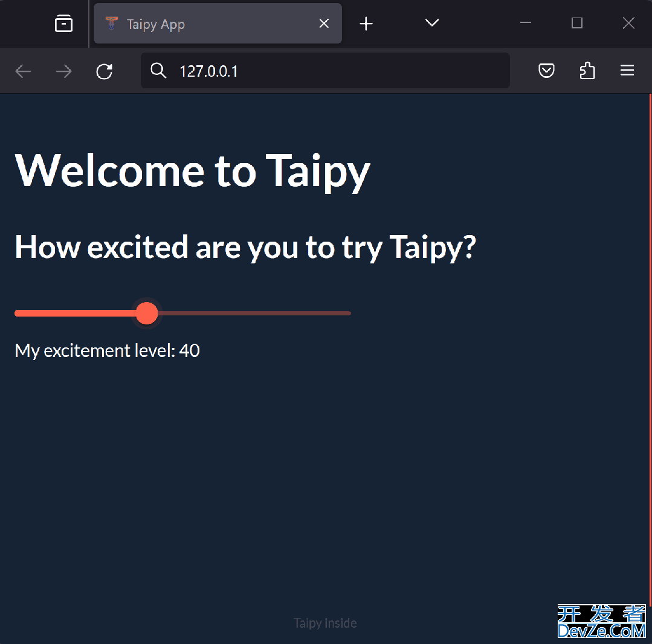Go back to previous page

point(24,71)
